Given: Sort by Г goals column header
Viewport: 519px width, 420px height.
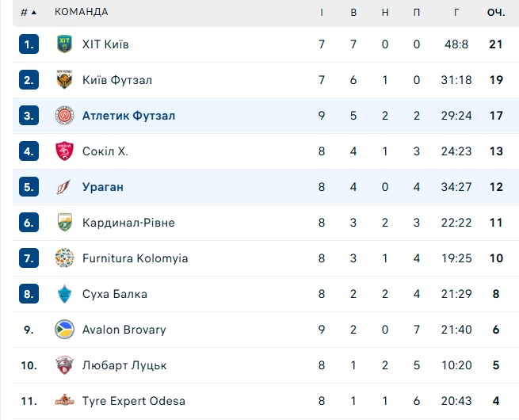Looking at the screenshot, I should click(456, 12).
